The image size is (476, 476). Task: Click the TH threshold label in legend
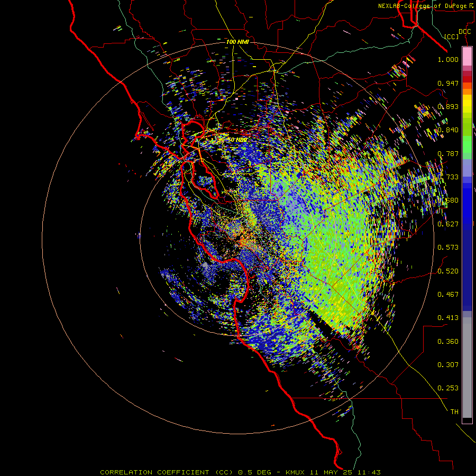pyautogui.click(x=454, y=411)
